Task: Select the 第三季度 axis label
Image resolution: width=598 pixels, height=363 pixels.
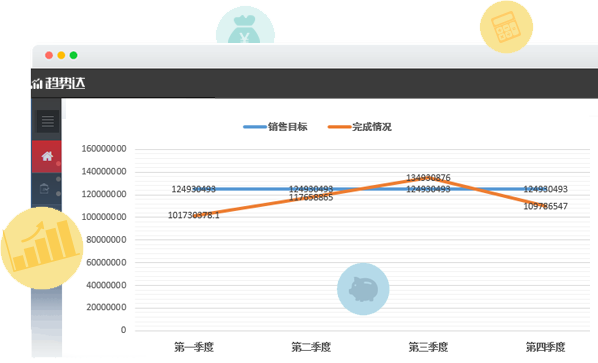Action: click(x=428, y=347)
